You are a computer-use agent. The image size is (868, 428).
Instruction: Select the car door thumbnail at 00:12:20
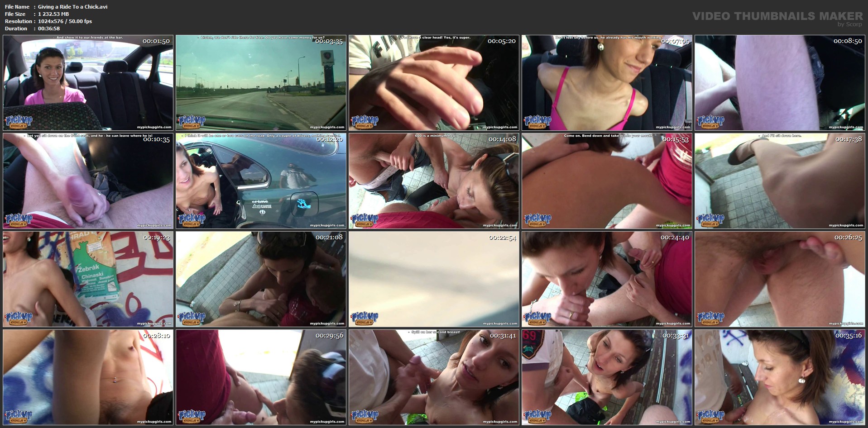(x=261, y=181)
